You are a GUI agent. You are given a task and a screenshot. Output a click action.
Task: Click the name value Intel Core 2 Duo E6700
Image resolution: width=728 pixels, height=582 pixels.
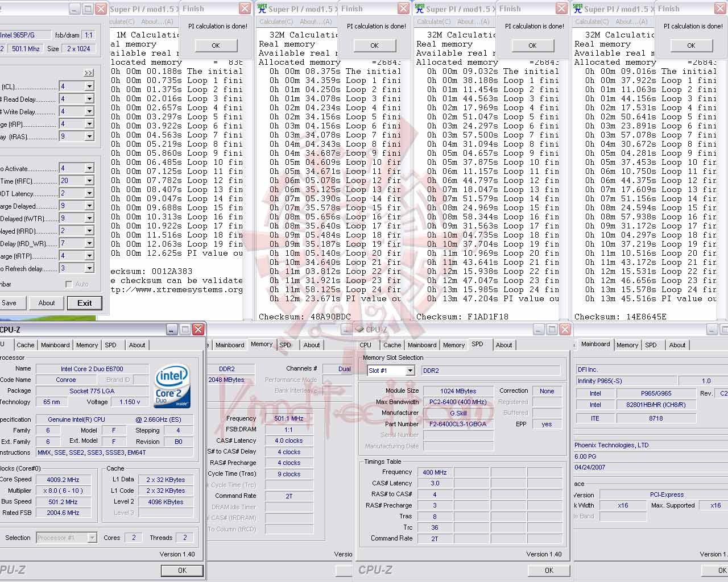92,369
